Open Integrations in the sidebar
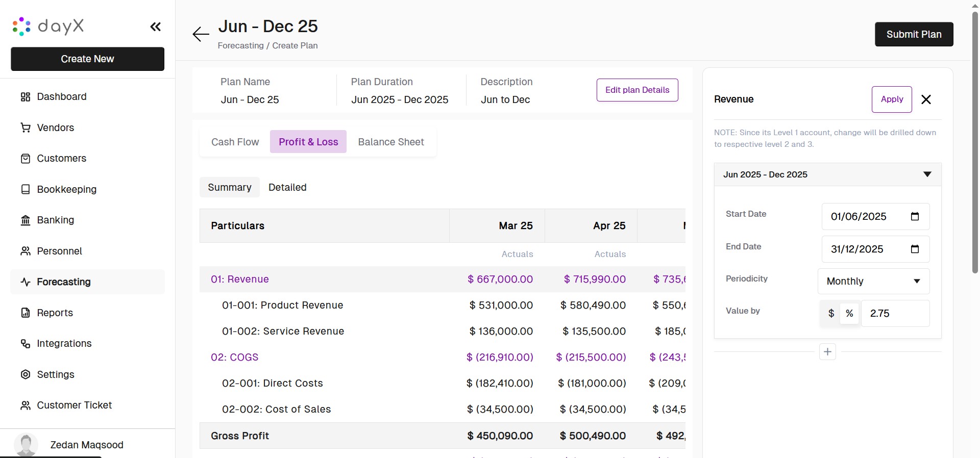 tap(64, 344)
